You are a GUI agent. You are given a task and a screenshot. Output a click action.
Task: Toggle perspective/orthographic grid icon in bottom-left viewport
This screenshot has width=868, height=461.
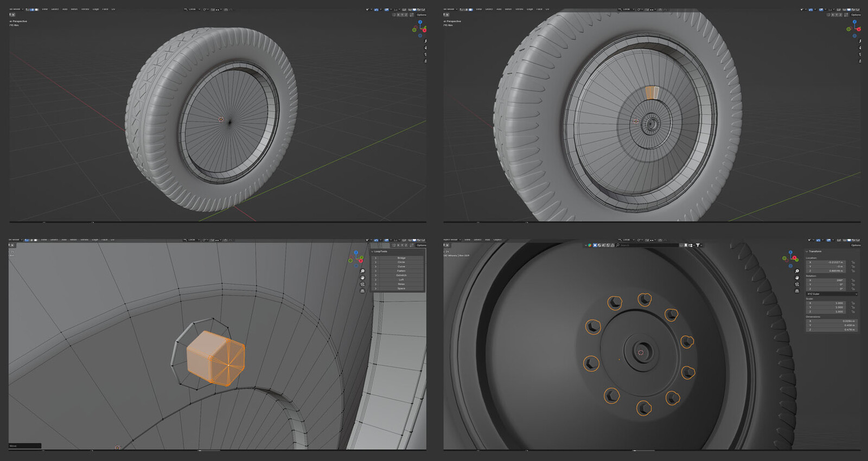click(362, 291)
